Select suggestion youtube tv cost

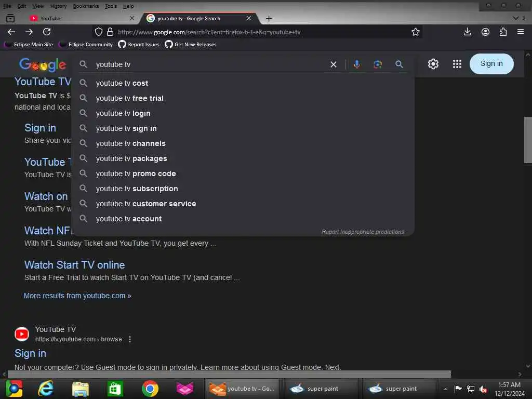tap(243, 83)
